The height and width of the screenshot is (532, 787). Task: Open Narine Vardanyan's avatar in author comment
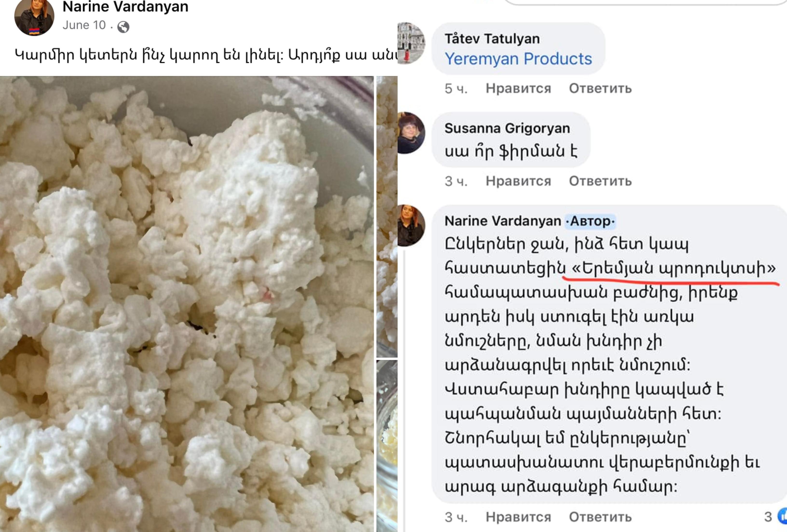(411, 225)
